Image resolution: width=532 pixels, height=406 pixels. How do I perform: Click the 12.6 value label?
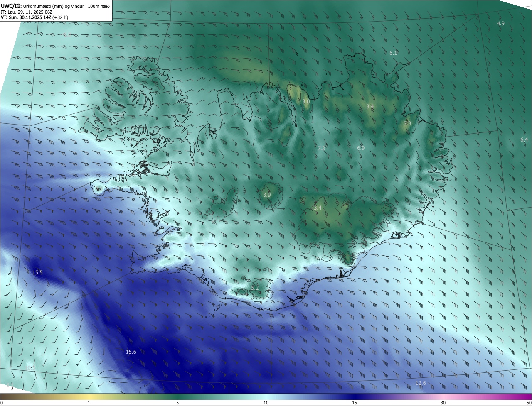tap(421, 383)
